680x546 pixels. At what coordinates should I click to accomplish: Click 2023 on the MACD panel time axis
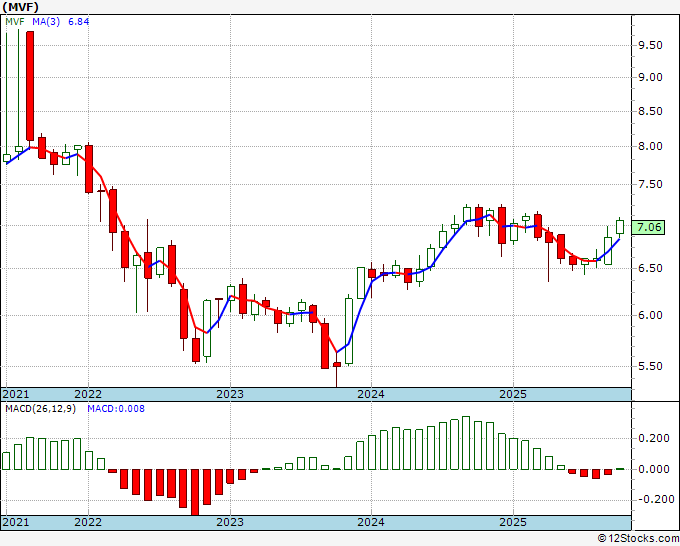click(x=230, y=522)
